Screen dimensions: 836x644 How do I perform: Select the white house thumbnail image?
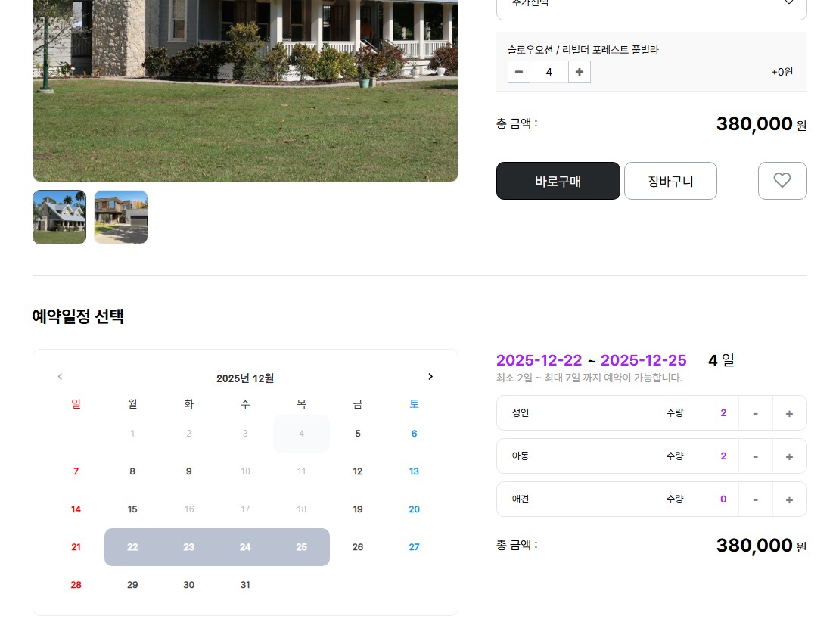tap(59, 217)
